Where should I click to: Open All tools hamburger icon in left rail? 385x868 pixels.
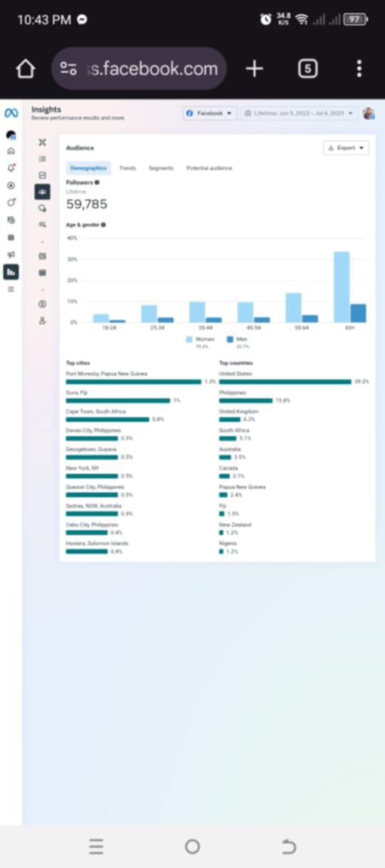[11, 289]
